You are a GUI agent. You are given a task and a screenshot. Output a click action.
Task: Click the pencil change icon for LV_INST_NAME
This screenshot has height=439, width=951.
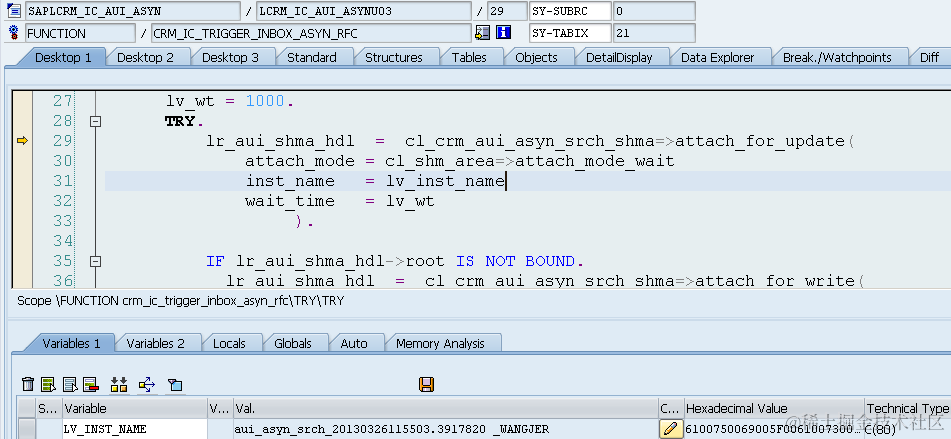[671, 429]
